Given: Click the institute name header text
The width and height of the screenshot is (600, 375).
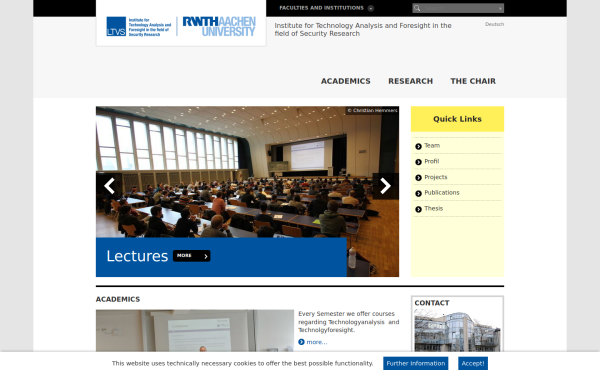Looking at the screenshot, I should (363, 29).
